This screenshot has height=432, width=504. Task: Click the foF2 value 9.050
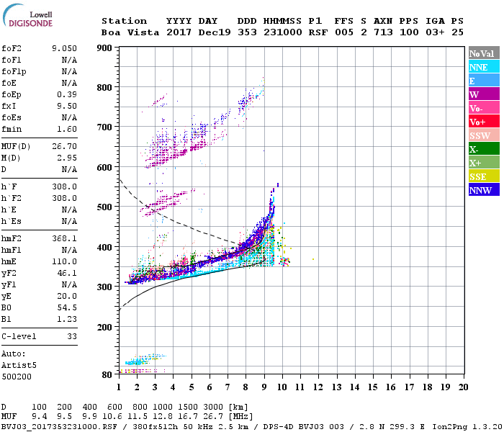(x=64, y=48)
